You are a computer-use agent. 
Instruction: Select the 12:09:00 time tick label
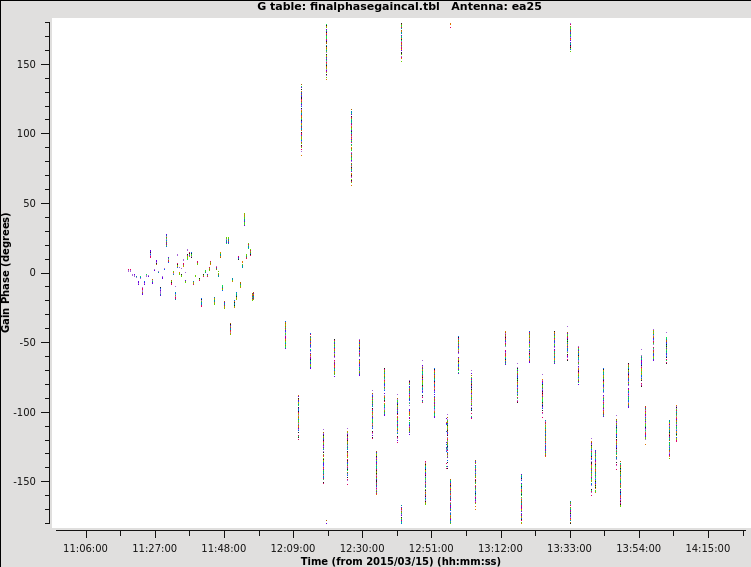coord(292,548)
